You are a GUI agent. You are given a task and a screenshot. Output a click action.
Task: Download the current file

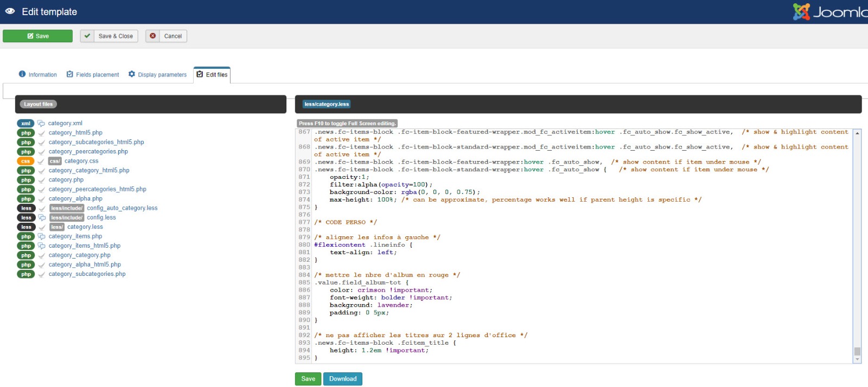click(343, 379)
